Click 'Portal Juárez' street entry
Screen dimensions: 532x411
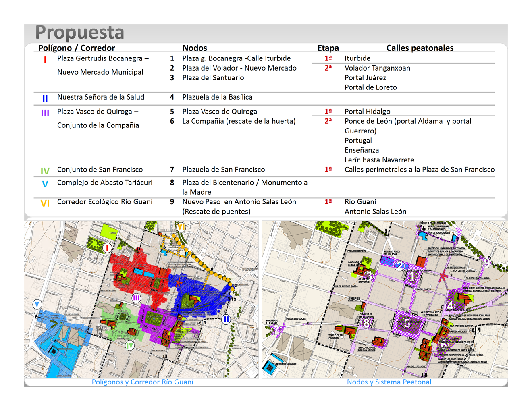point(365,77)
